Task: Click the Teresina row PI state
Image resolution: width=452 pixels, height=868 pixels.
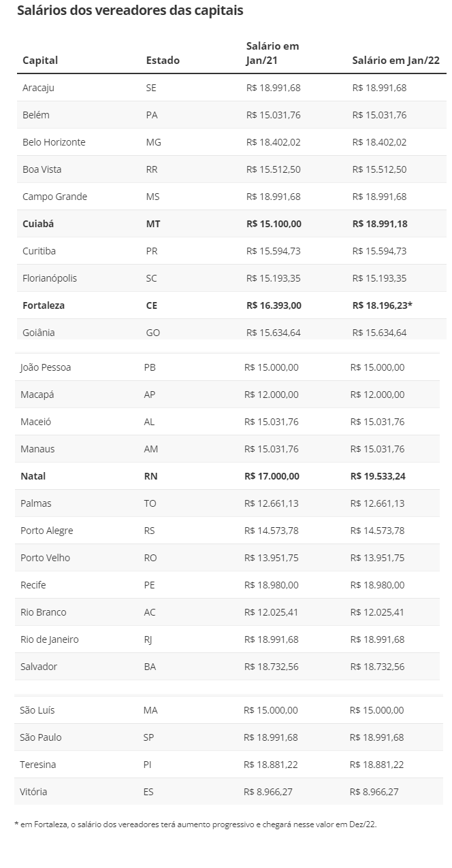Action: tap(147, 765)
